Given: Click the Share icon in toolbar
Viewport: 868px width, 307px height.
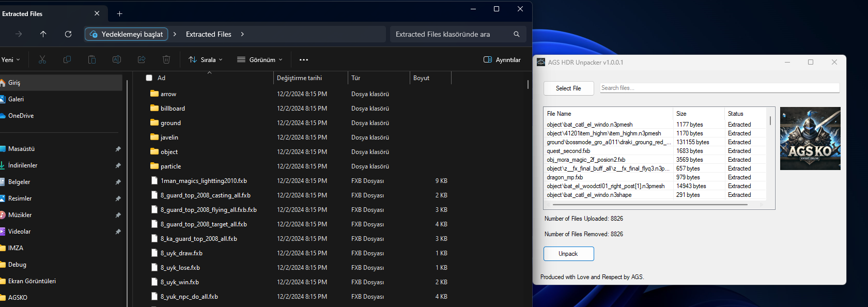Looking at the screenshot, I should (142, 60).
